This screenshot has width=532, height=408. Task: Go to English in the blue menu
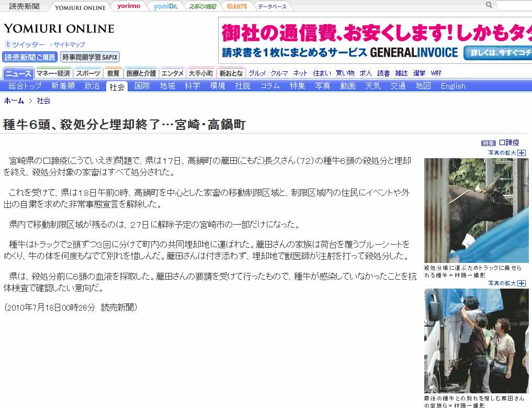452,86
